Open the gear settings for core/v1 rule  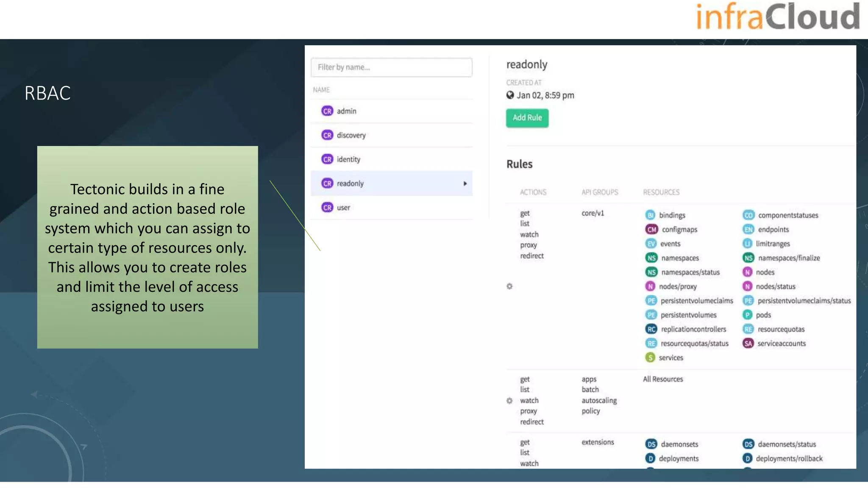tap(509, 286)
